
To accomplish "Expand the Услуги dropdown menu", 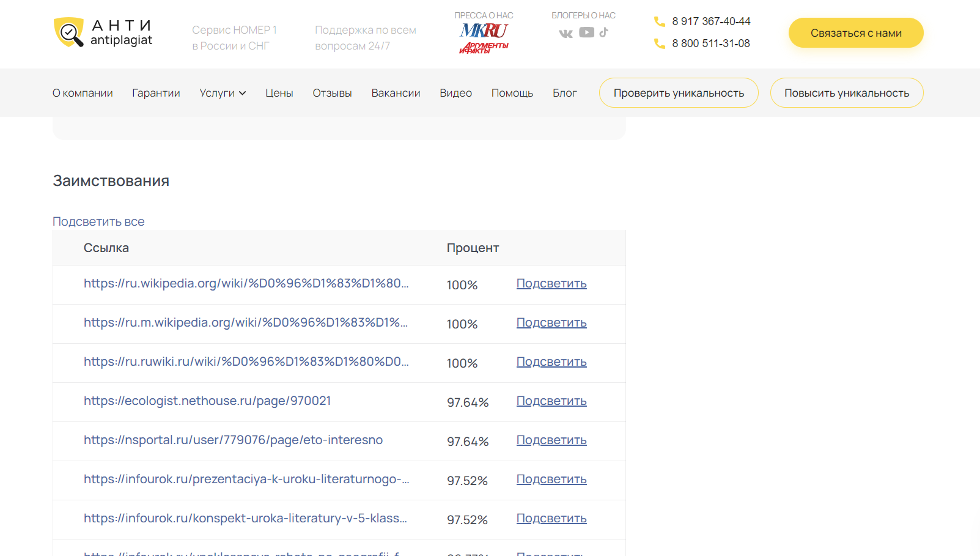I will tap(223, 93).
